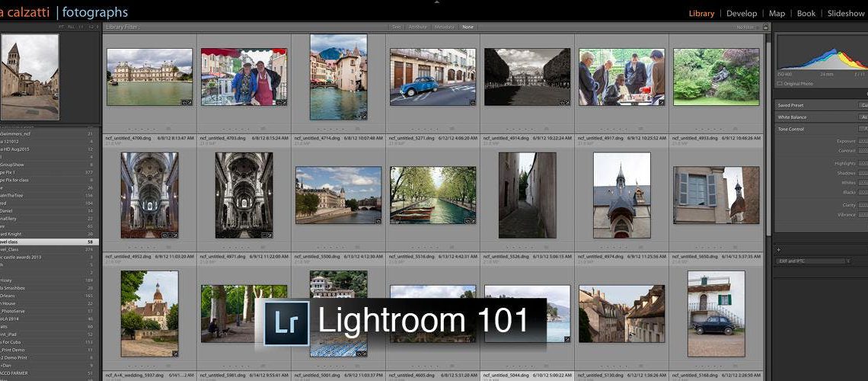The width and height of the screenshot is (868, 381).
Task: Choose the Attribute filter option
Action: (417, 27)
